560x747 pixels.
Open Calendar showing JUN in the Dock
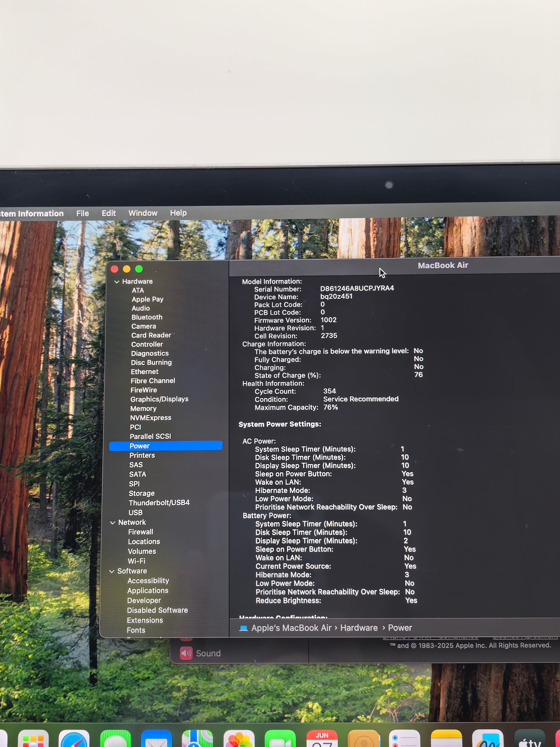pyautogui.click(x=322, y=739)
